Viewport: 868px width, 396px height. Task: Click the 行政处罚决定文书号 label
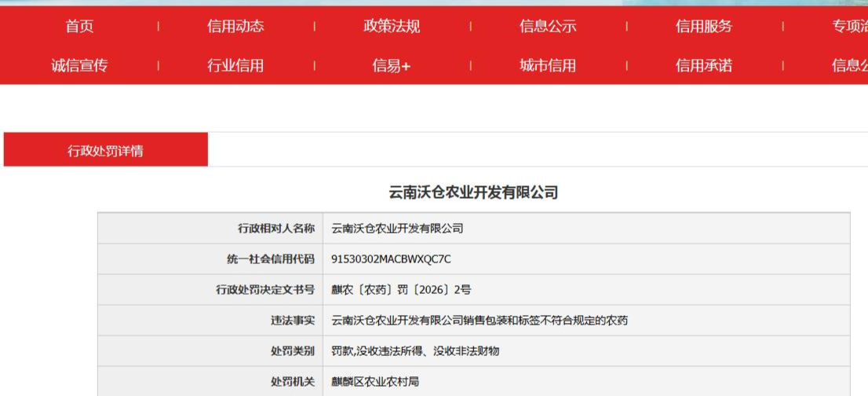[x=265, y=290]
